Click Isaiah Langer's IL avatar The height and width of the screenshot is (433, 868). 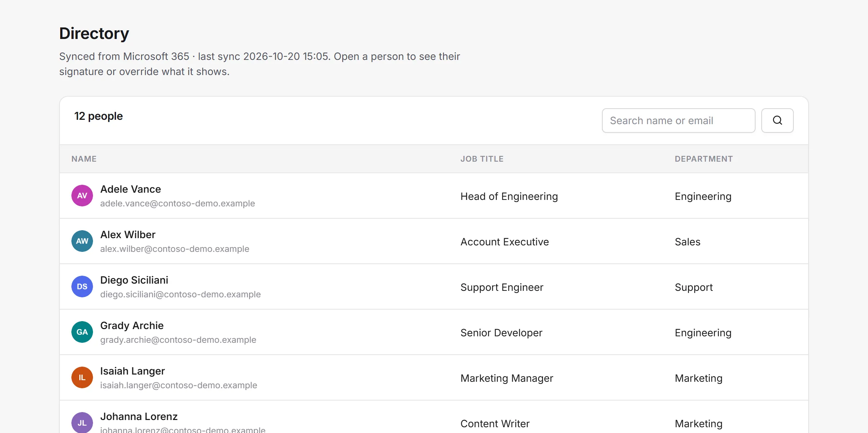pos(82,377)
